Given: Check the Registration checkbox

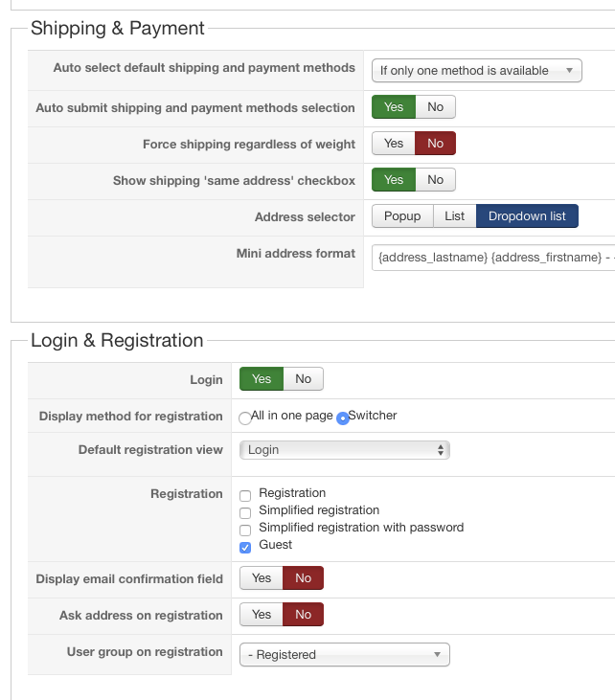Looking at the screenshot, I should click(x=245, y=496).
